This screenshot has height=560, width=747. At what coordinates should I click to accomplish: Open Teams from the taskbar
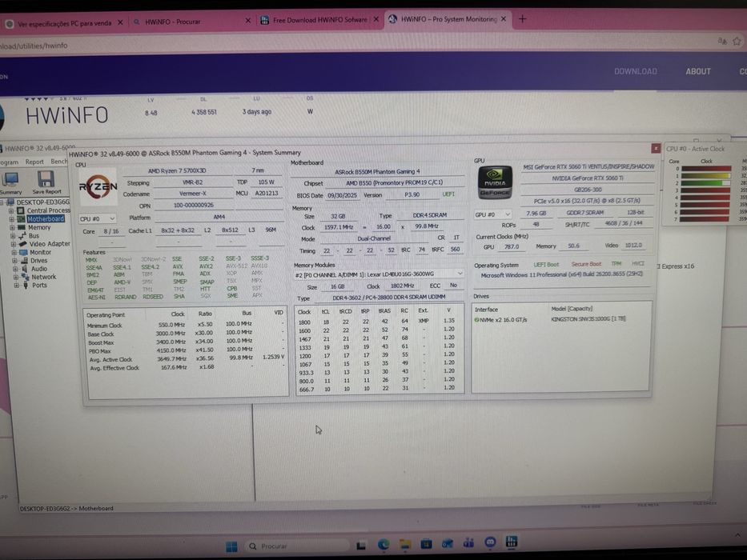point(469,542)
